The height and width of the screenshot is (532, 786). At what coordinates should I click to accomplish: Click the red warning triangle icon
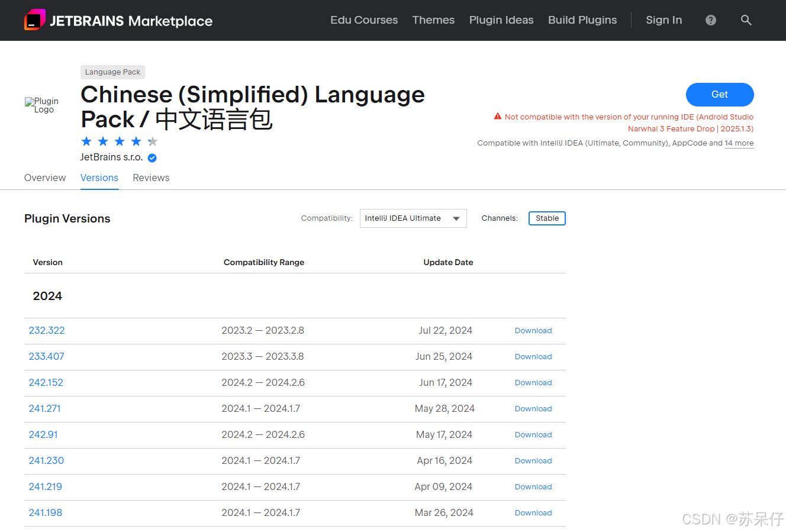coord(498,117)
